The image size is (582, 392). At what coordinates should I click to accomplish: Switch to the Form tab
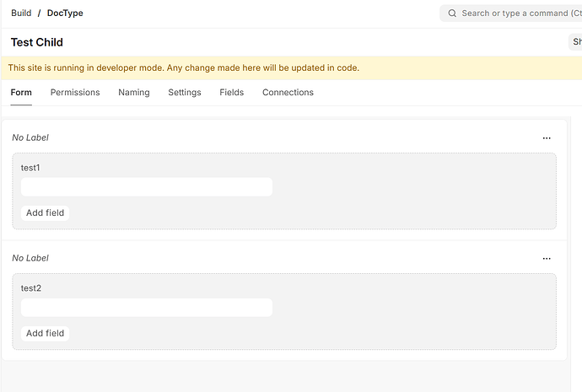click(x=21, y=93)
